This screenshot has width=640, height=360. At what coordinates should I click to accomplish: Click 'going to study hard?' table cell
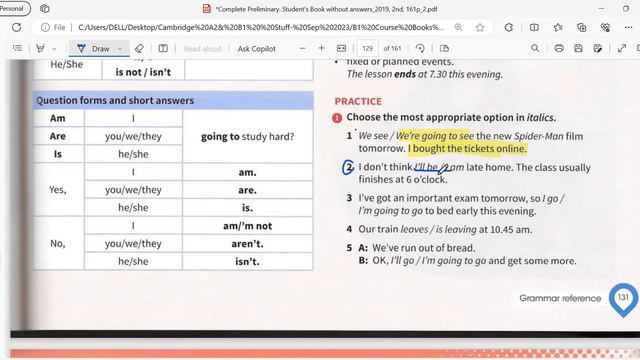coord(247,136)
